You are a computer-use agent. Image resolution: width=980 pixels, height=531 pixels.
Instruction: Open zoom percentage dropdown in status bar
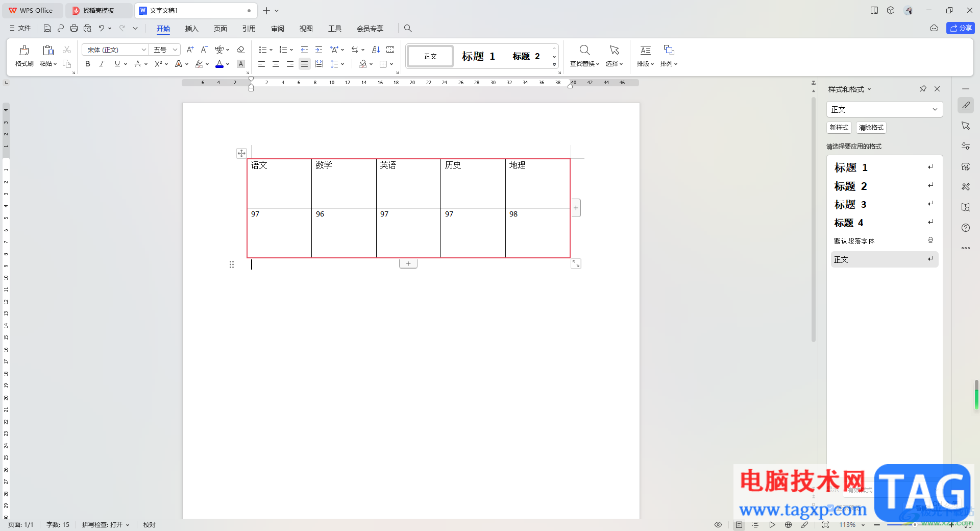tap(863, 525)
